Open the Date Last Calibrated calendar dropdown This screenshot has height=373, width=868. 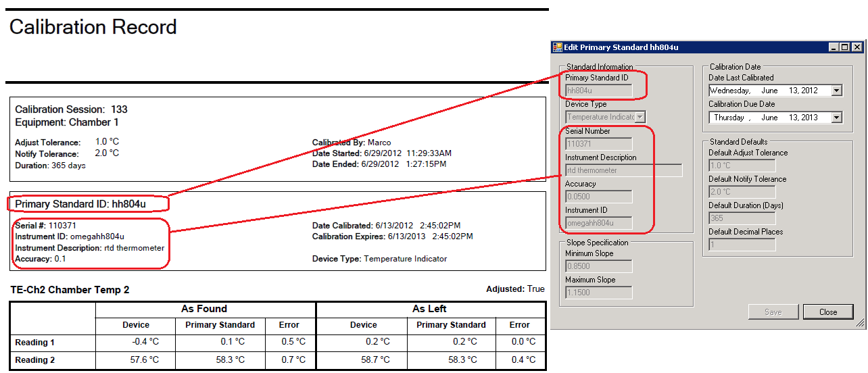pos(837,91)
